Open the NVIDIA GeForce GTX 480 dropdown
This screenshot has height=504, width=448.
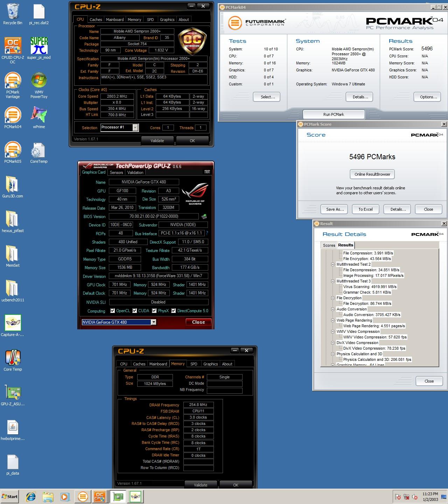(x=154, y=322)
